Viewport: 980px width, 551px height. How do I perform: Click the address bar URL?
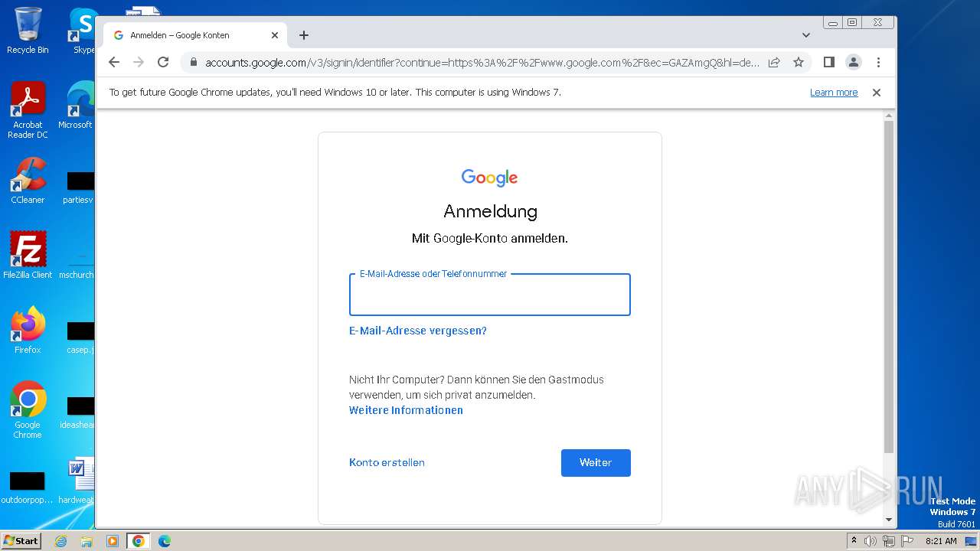[x=482, y=62]
